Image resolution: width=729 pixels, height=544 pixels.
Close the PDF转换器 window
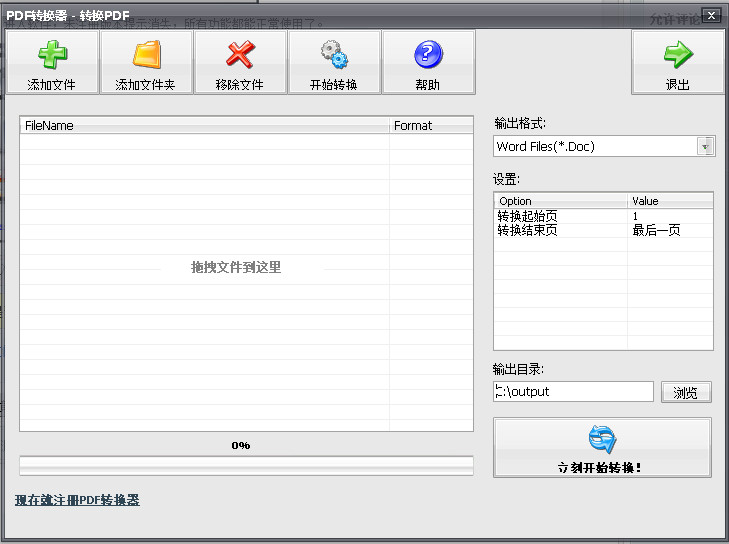pos(710,15)
